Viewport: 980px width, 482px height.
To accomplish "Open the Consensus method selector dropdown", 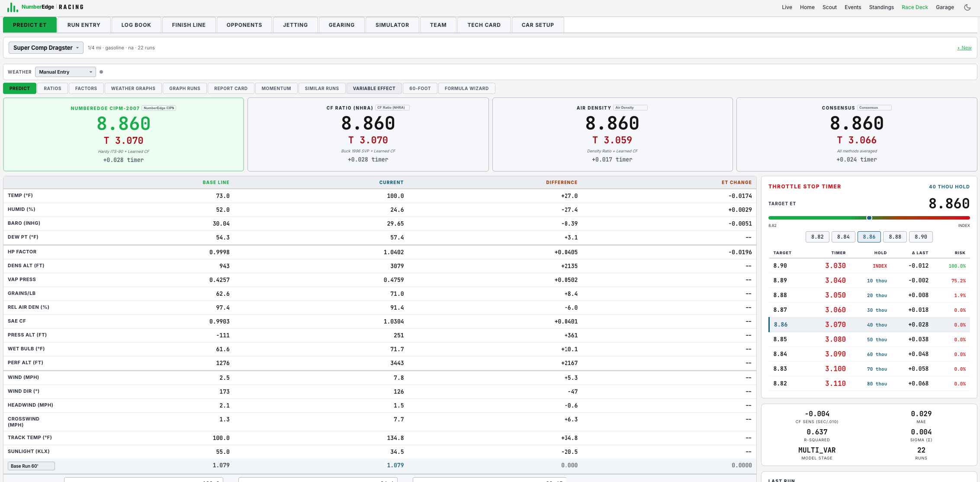I will (874, 108).
